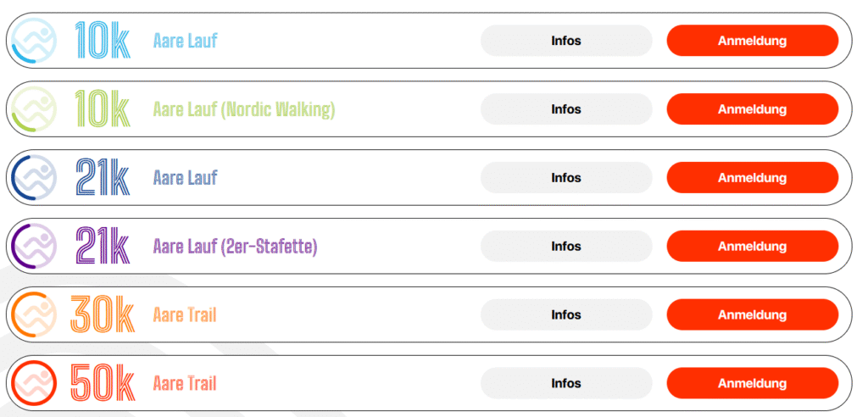Viewport: 868px width, 417px height.
Task: Select the Aare Lauf (2er-Stafette) title
Action: [235, 247]
